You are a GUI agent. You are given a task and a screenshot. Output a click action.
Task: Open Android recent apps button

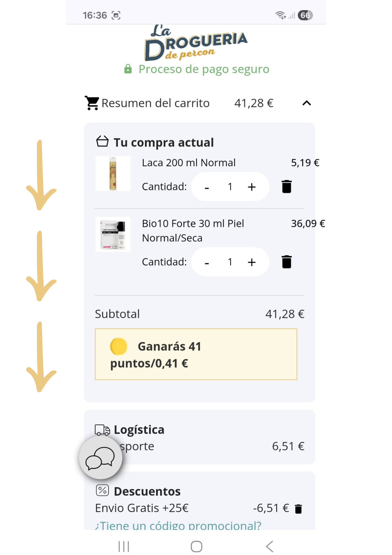[x=124, y=546]
